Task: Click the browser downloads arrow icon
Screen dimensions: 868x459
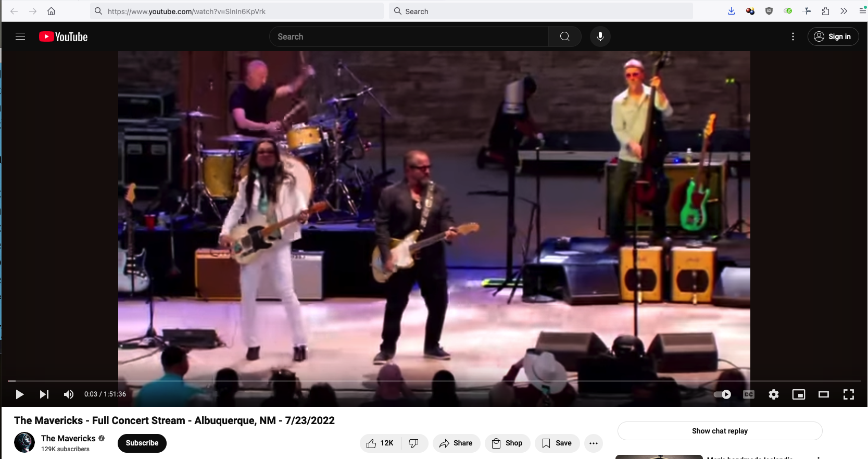Action: (732, 11)
